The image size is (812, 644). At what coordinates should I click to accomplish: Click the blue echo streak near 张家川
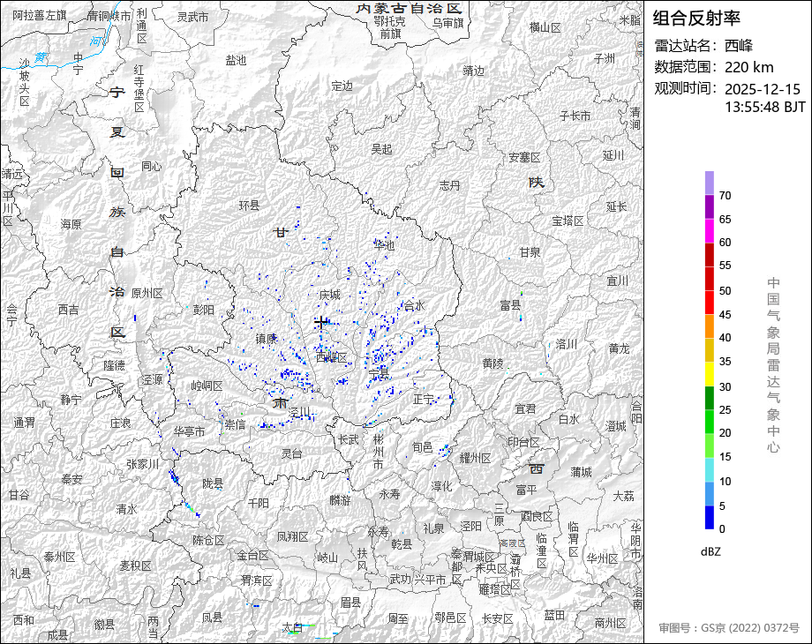pyautogui.click(x=174, y=478)
